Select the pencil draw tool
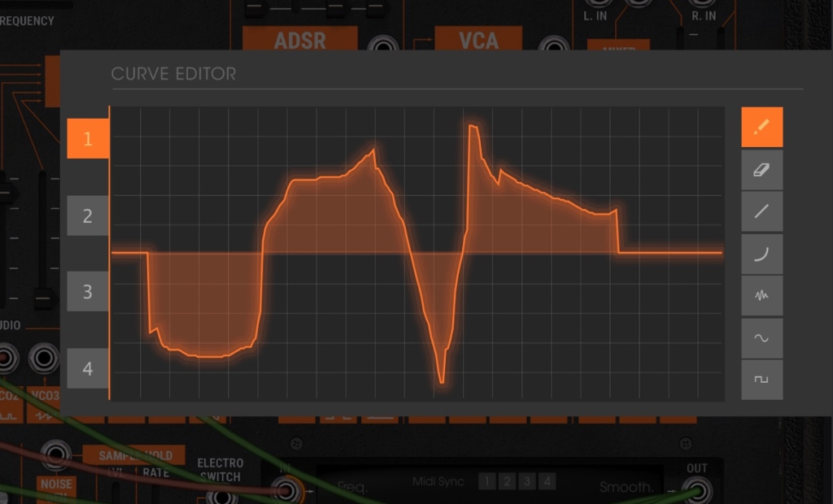The image size is (833, 504). [x=761, y=127]
